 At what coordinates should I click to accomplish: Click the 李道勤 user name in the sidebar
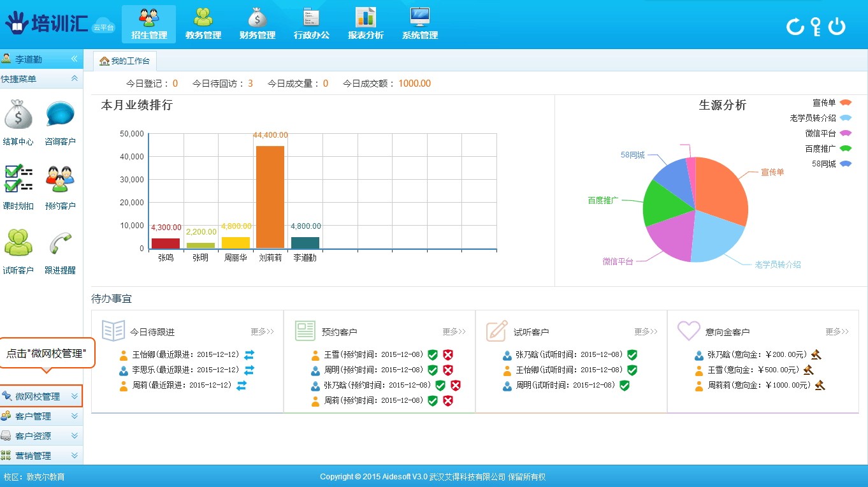(29, 59)
